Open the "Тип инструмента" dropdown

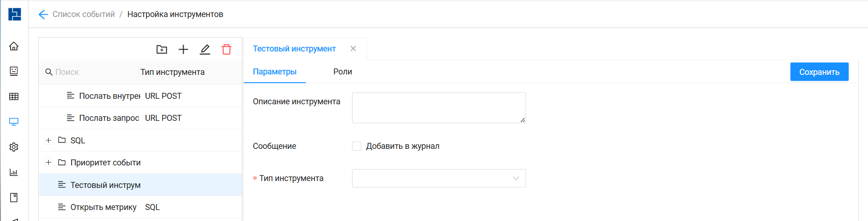click(438, 178)
